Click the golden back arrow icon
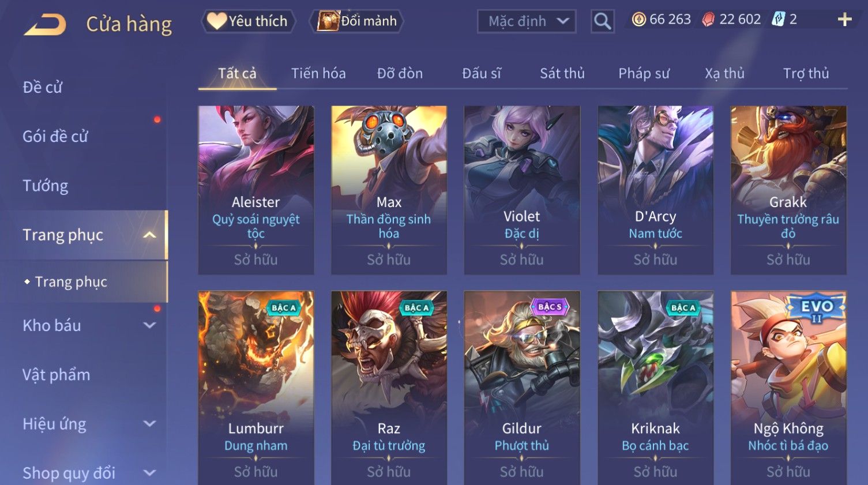Image resolution: width=868 pixels, height=485 pixels. pyautogui.click(x=45, y=24)
